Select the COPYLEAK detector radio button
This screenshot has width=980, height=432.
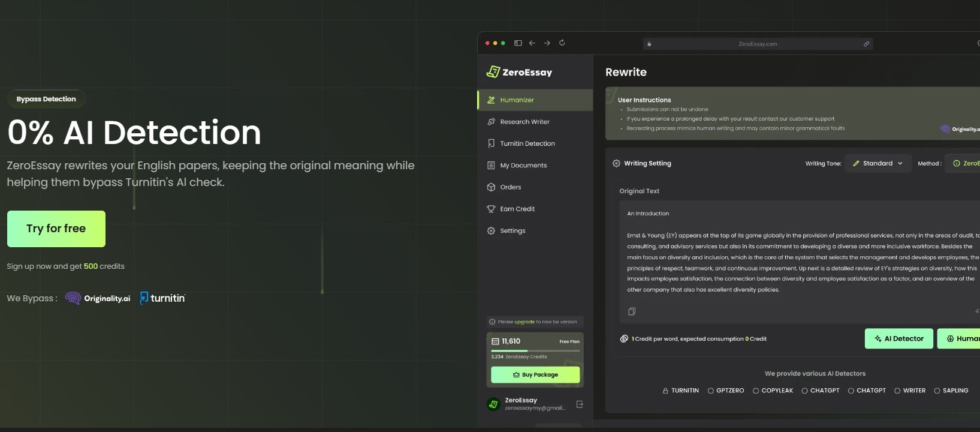click(x=756, y=391)
